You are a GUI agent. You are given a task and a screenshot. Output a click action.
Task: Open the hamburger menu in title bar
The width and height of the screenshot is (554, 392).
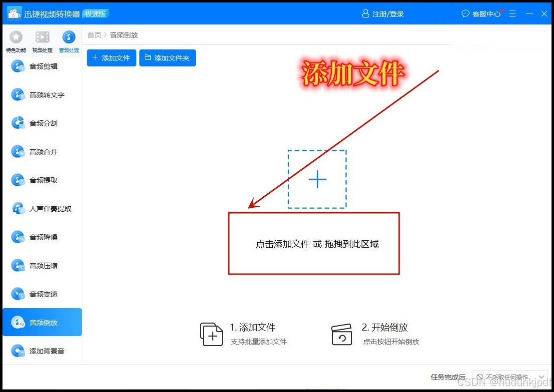(x=513, y=13)
